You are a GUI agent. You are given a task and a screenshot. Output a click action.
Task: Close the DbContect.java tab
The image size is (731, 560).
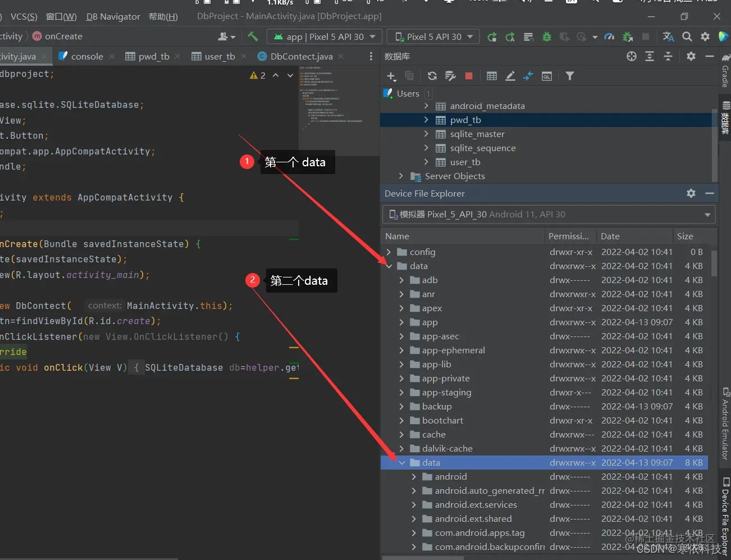[x=341, y=56]
